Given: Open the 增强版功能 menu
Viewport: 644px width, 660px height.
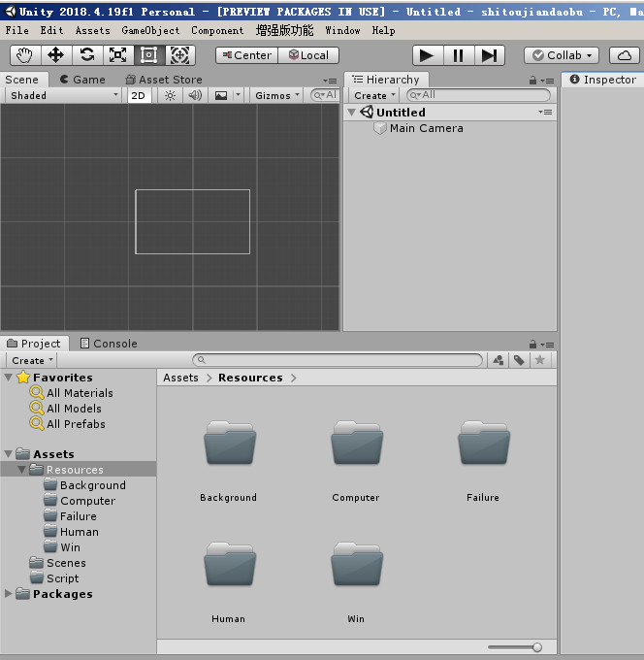Looking at the screenshot, I should coord(285,30).
